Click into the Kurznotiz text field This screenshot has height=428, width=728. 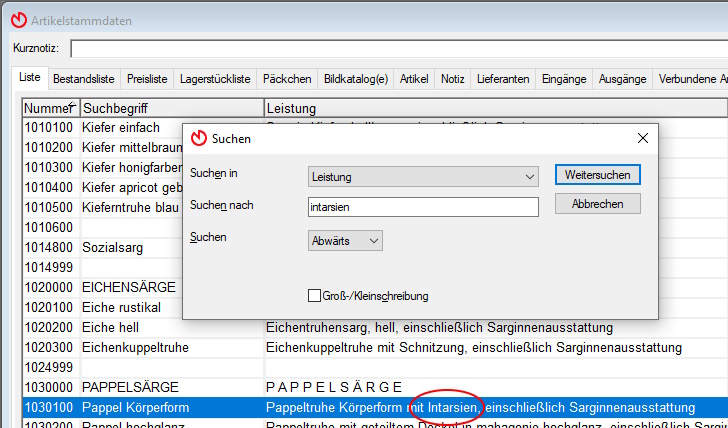[x=399, y=48]
